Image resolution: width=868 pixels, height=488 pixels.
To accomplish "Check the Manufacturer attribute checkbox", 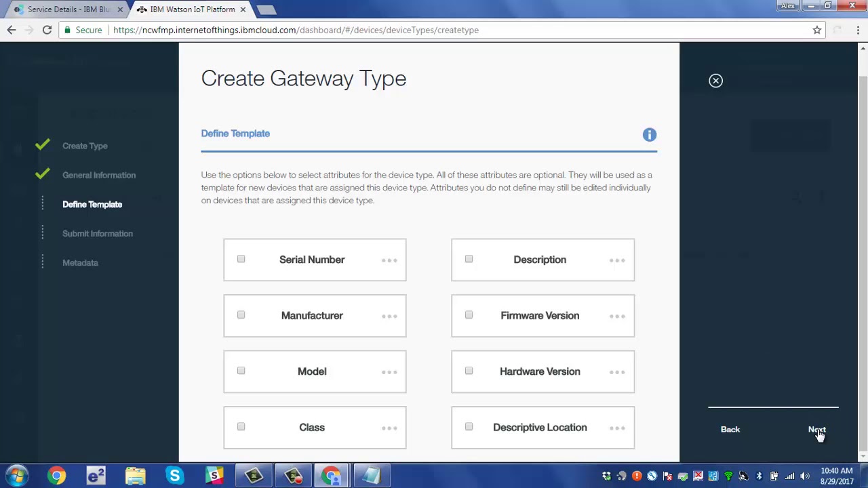I will click(x=241, y=314).
